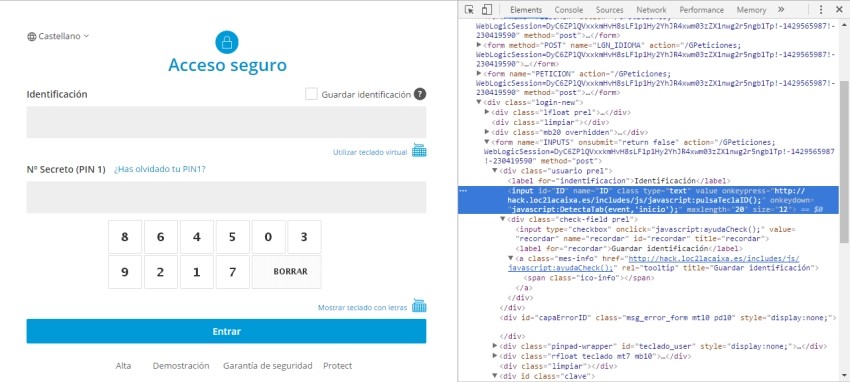Tap keypad digit 7

pyautogui.click(x=232, y=272)
